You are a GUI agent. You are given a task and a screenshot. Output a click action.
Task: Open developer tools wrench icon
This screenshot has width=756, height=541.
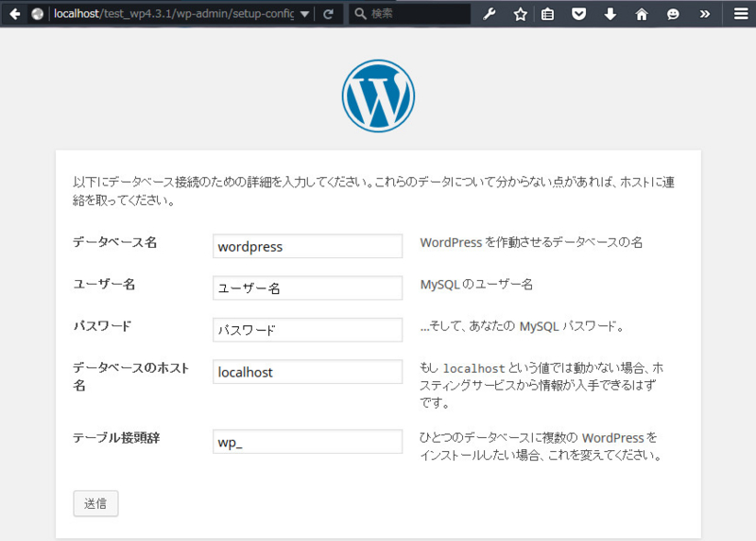490,14
